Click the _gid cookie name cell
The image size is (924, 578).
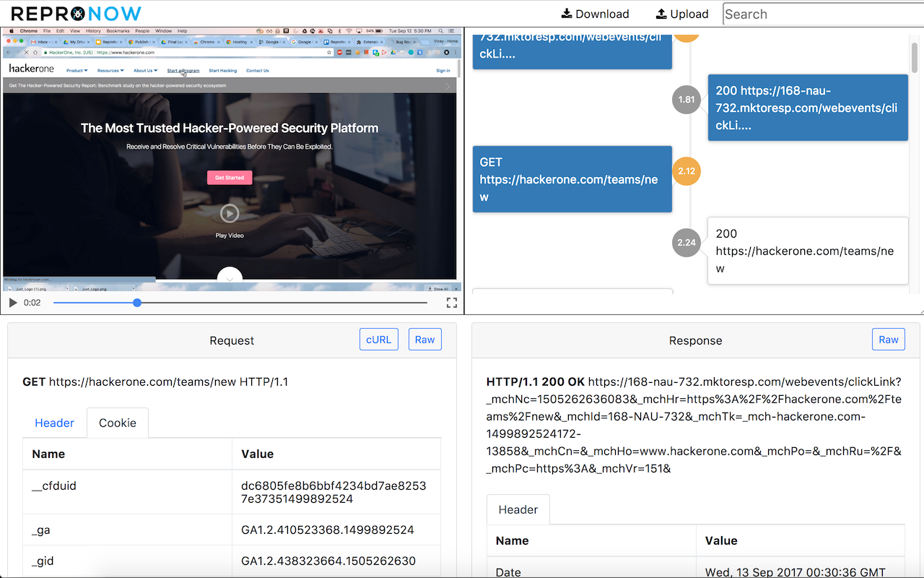[x=127, y=561]
